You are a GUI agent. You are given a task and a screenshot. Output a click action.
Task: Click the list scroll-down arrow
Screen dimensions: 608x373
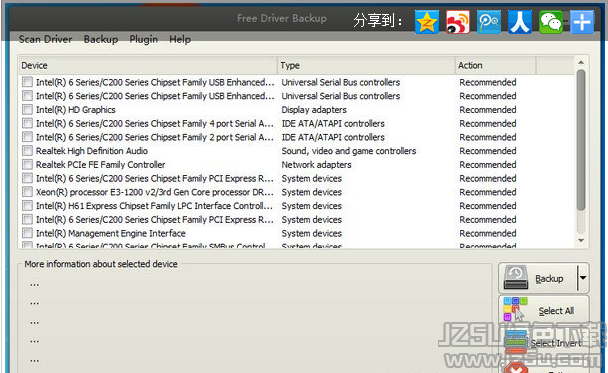[581, 240]
